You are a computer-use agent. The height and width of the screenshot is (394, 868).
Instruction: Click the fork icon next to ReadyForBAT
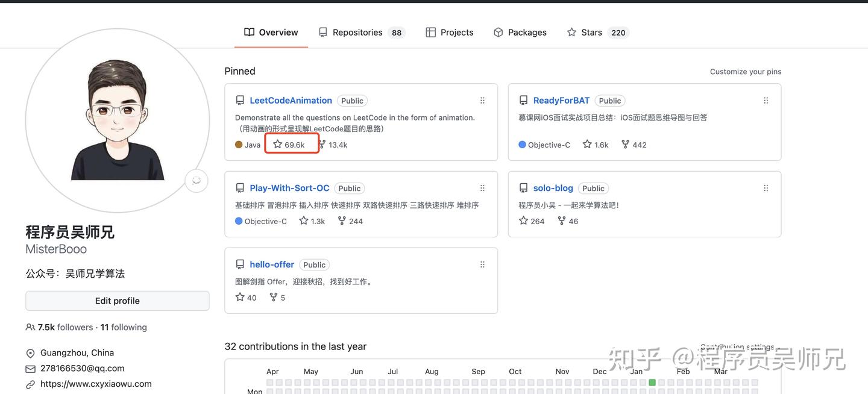[624, 144]
